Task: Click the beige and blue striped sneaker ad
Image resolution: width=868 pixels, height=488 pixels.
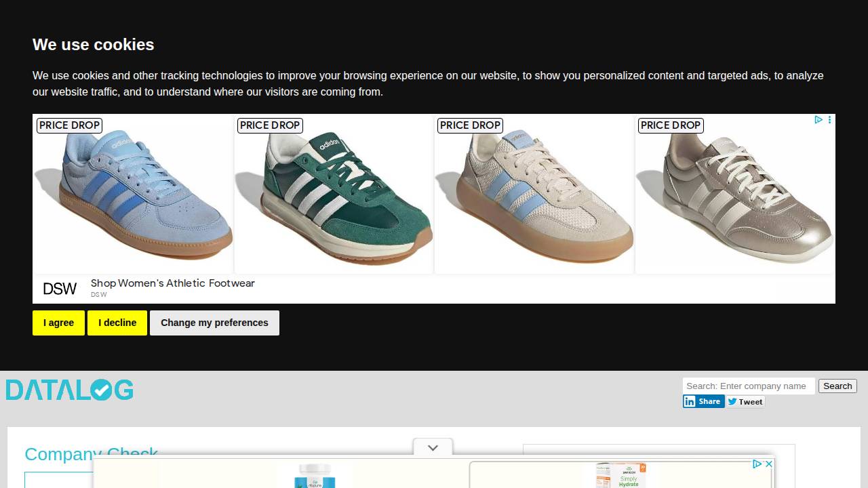Action: (x=534, y=194)
